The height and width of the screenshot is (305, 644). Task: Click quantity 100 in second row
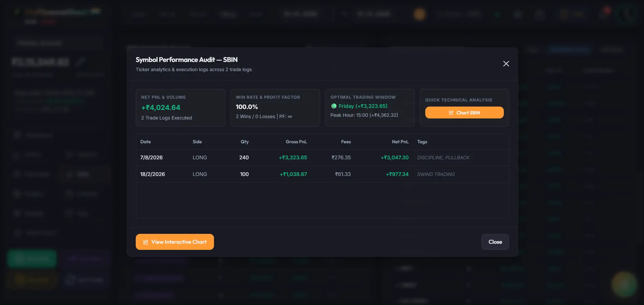click(244, 174)
